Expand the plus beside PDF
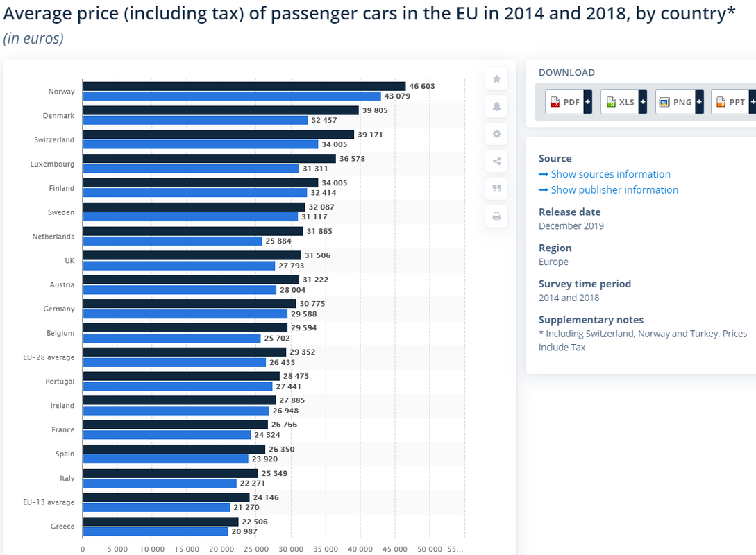 click(x=588, y=102)
